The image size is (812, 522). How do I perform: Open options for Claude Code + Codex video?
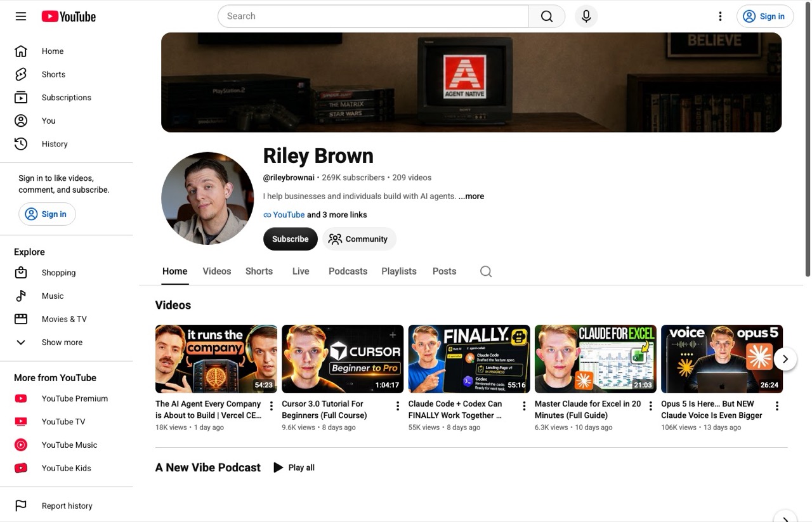click(x=524, y=406)
